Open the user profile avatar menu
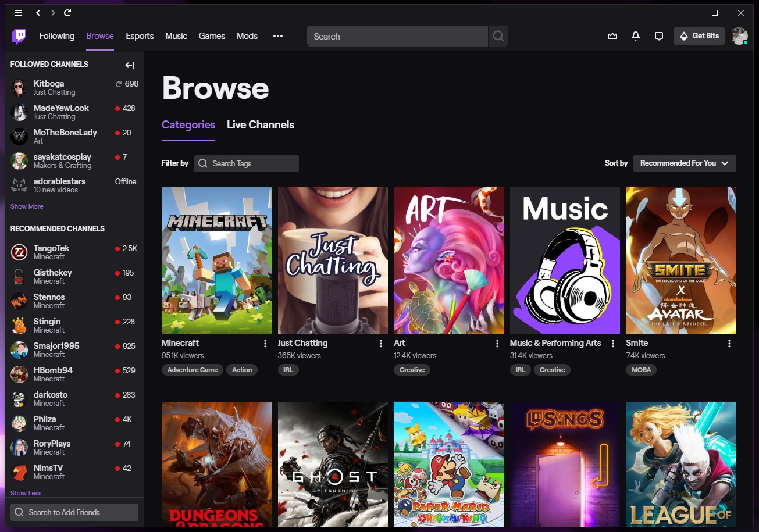 tap(739, 36)
